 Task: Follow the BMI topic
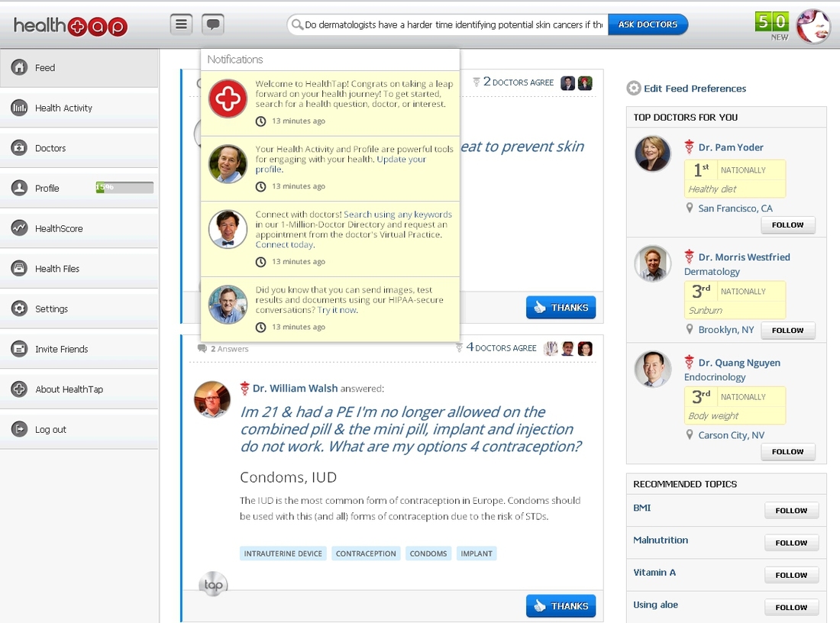click(x=791, y=511)
